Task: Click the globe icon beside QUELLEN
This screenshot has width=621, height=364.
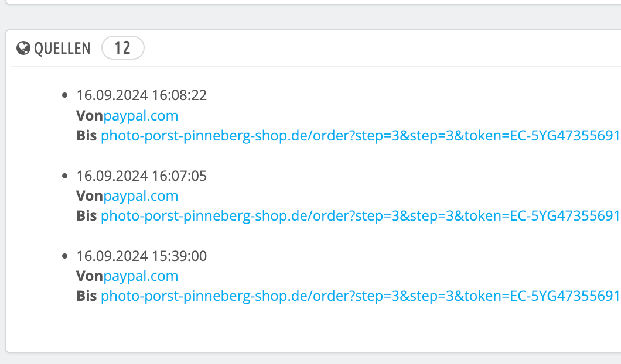Action: point(23,48)
